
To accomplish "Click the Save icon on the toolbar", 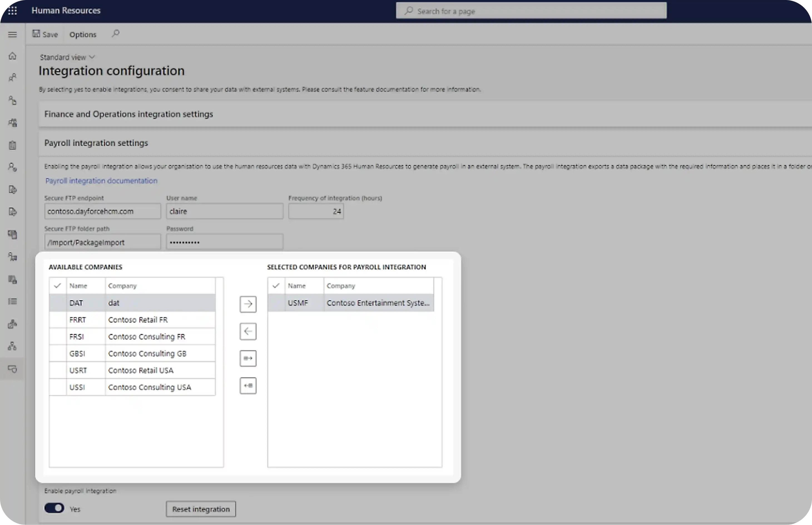I will tap(45, 34).
